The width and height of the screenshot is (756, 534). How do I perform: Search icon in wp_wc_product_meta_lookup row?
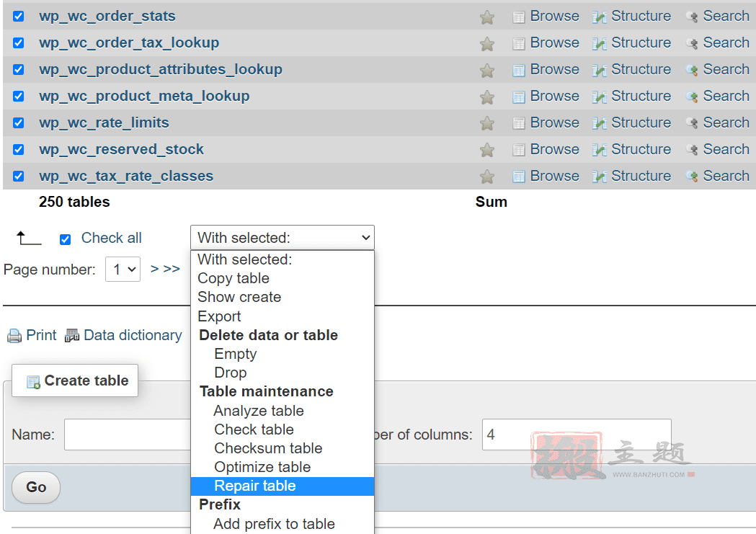[692, 97]
